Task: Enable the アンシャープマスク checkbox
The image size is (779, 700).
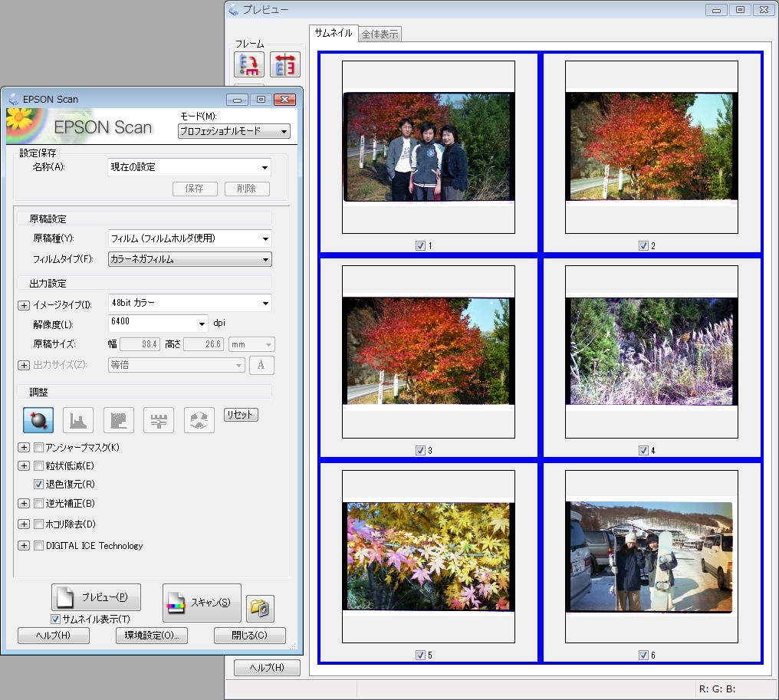Action: click(x=39, y=447)
